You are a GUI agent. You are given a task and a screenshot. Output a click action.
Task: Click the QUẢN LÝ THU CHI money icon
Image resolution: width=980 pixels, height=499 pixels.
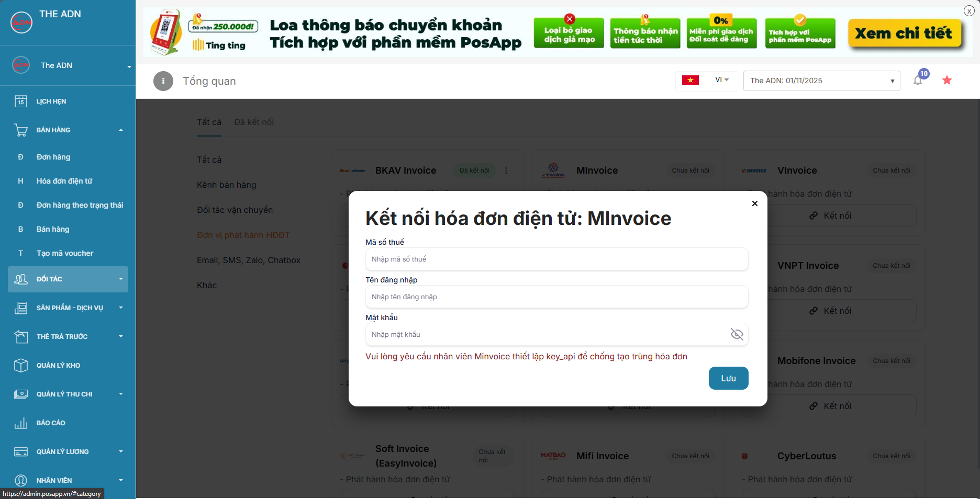21,394
